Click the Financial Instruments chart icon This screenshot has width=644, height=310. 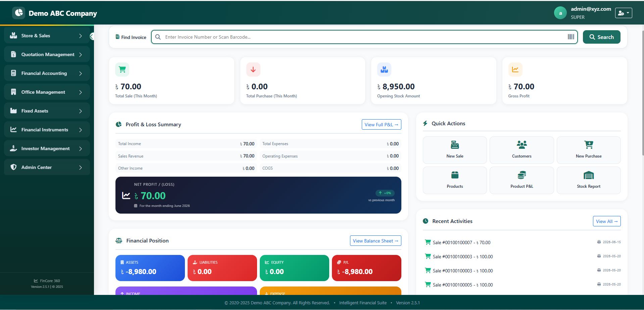click(x=13, y=130)
